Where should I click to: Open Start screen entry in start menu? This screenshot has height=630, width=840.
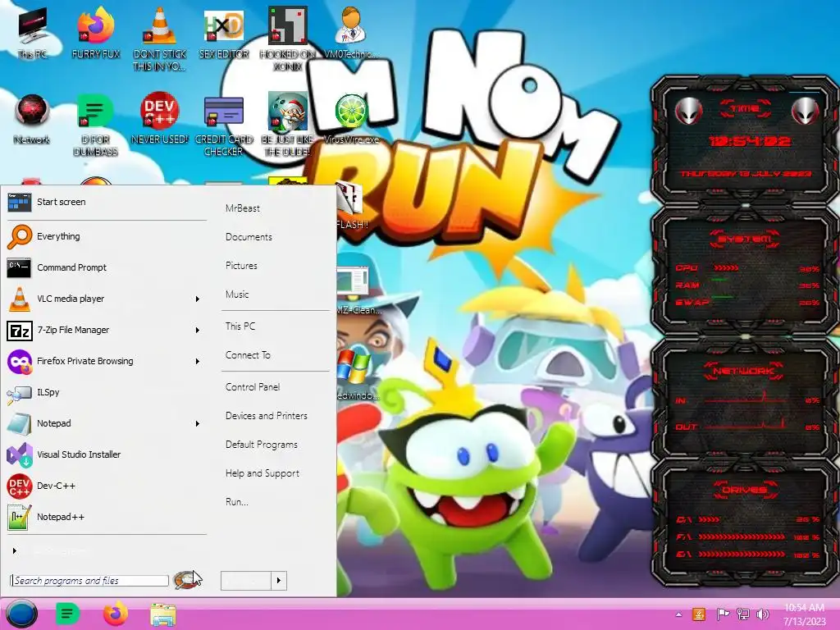click(106, 202)
